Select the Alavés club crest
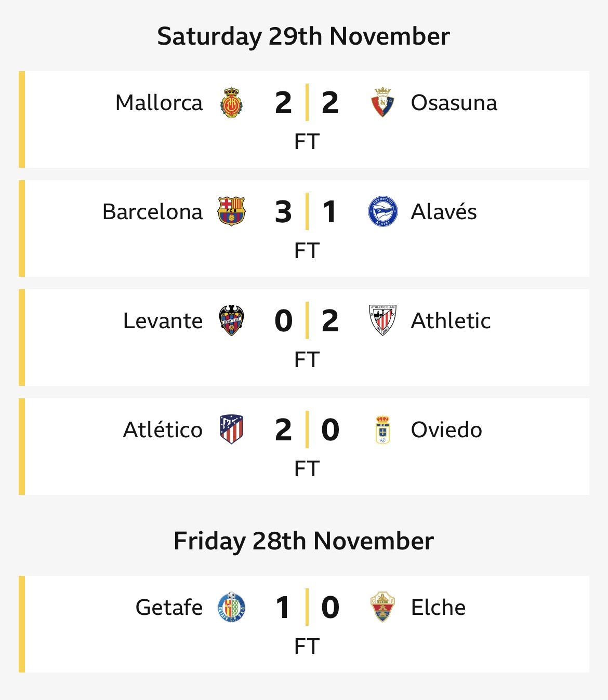The height and width of the screenshot is (700, 608). point(382,211)
